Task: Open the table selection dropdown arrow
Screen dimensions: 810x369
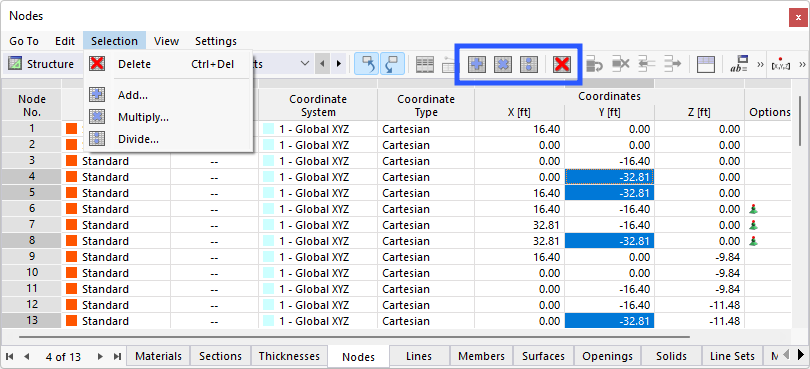Action: tap(305, 64)
